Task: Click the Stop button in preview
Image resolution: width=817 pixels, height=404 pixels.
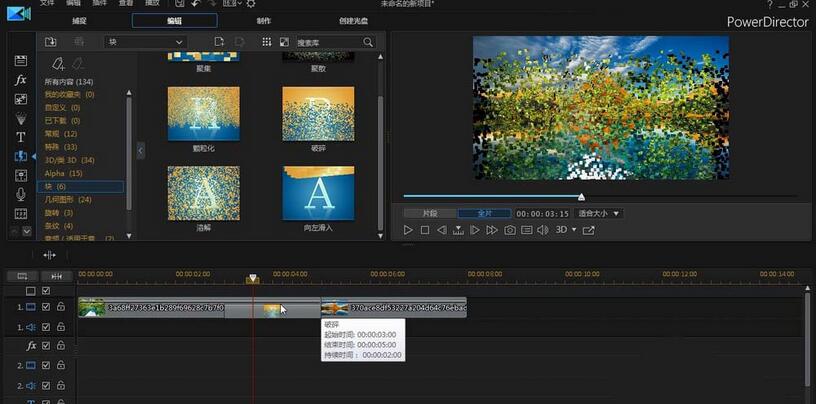Action: pos(424,230)
